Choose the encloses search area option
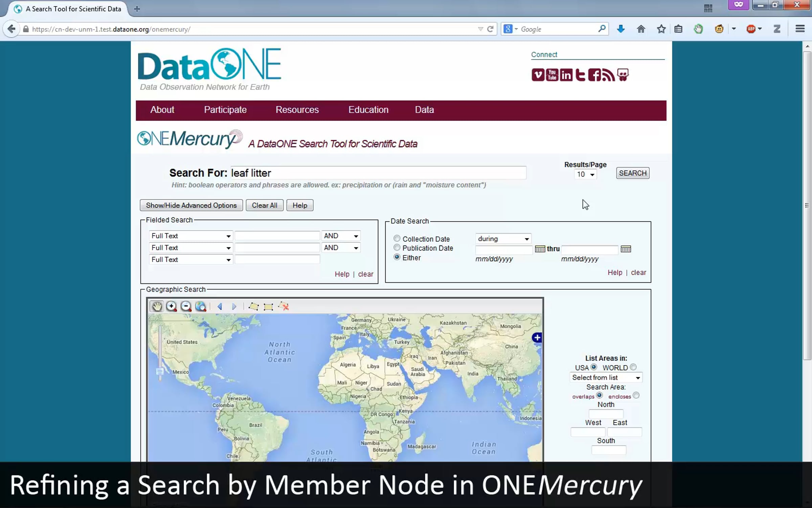Screen dimensions: 812x508 coord(636,396)
